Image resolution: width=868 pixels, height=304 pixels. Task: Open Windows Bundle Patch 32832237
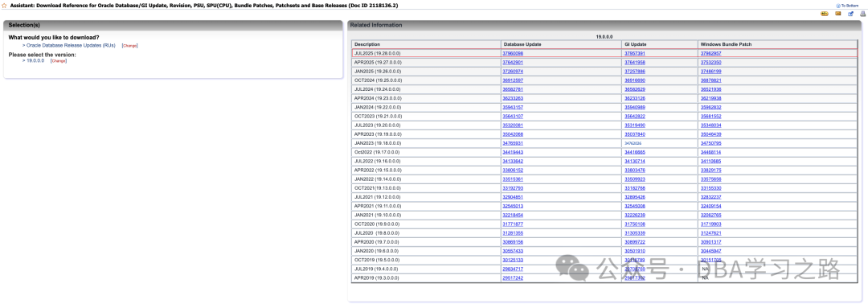(710, 196)
